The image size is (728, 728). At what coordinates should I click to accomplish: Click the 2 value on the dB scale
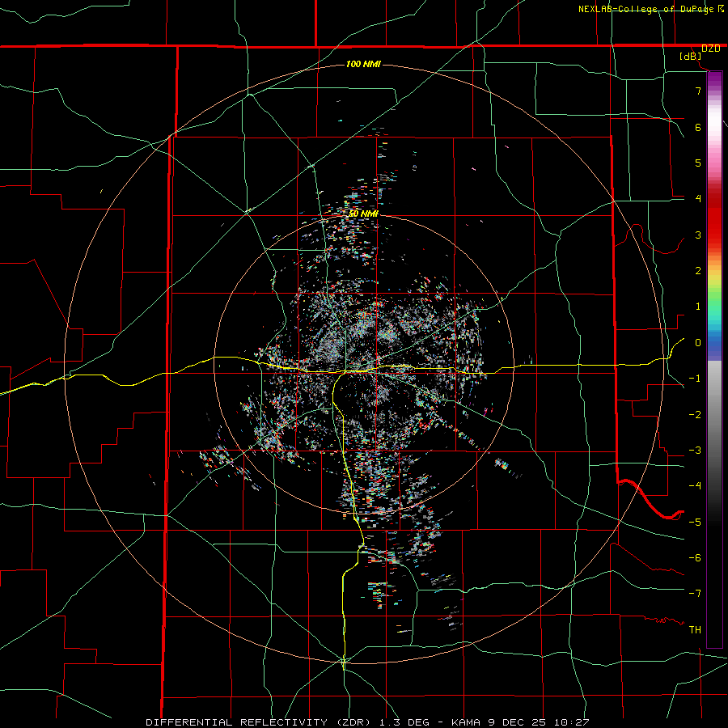(698, 271)
